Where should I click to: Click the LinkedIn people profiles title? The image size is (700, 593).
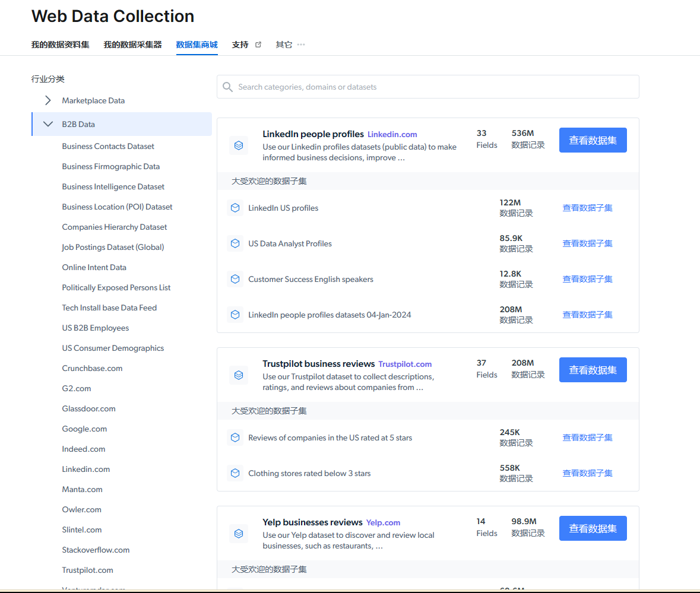pos(313,134)
